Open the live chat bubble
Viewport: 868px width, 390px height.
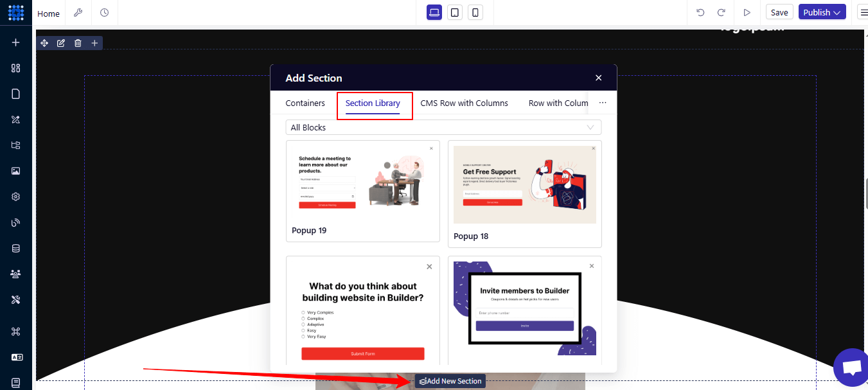851,368
